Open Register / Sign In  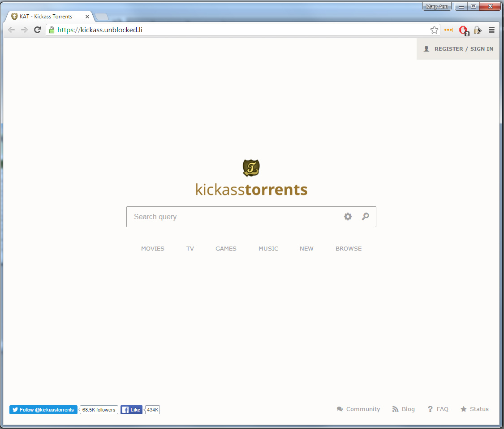click(458, 49)
